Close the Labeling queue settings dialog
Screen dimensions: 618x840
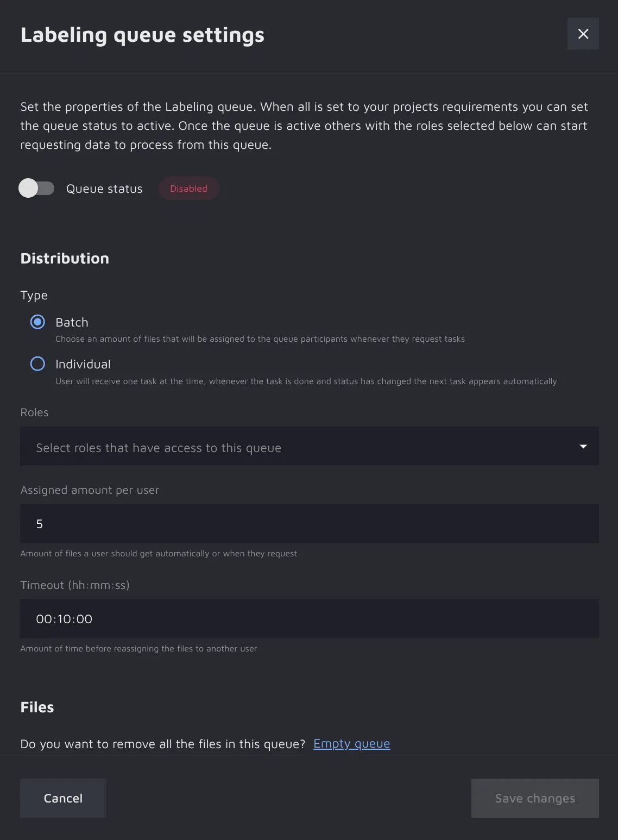(583, 34)
